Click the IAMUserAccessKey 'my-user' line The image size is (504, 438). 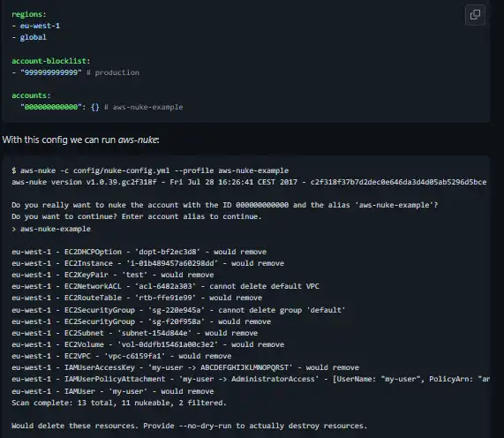[x=185, y=367]
